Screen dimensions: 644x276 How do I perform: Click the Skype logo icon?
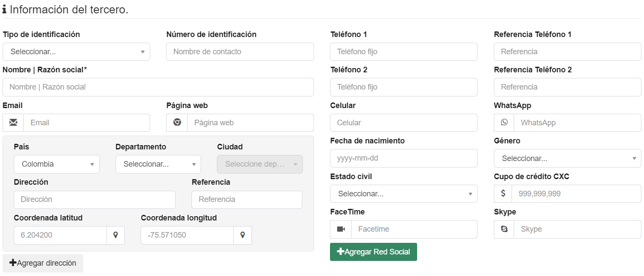(x=504, y=229)
